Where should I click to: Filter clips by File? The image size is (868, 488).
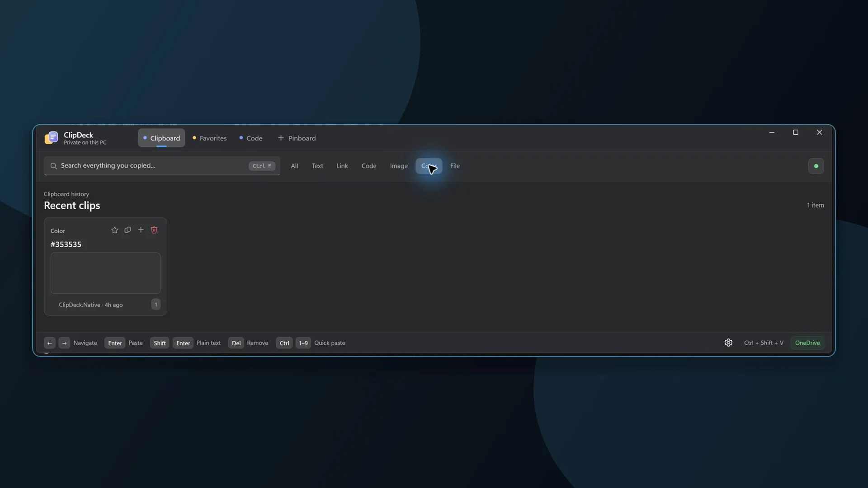pyautogui.click(x=455, y=166)
